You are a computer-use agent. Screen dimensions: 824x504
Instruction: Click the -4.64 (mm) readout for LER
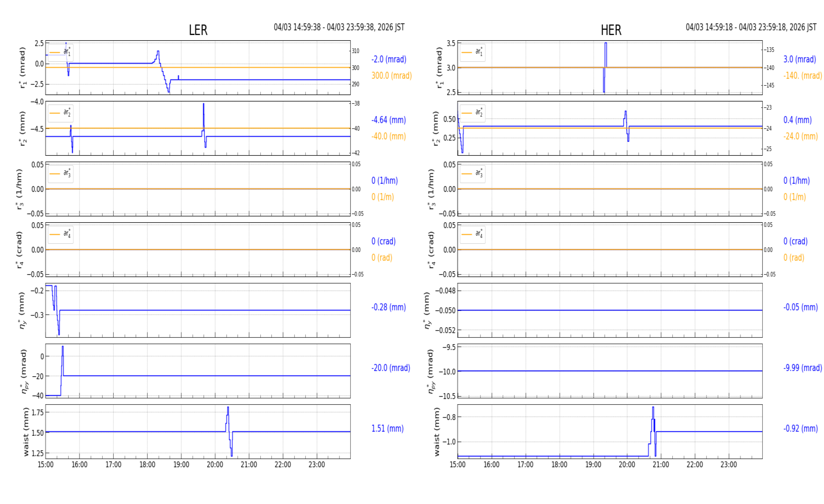(x=388, y=120)
